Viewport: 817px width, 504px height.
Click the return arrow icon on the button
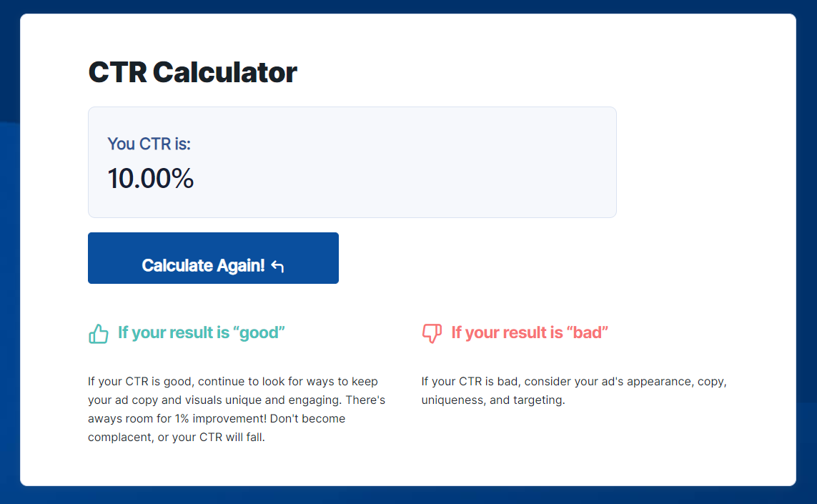pyautogui.click(x=278, y=266)
